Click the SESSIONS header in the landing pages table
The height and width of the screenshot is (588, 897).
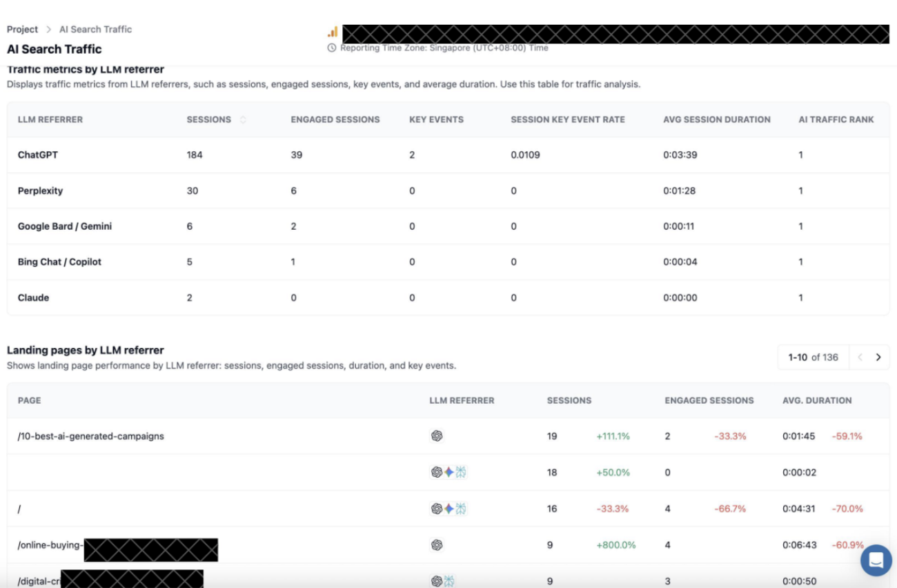point(569,401)
